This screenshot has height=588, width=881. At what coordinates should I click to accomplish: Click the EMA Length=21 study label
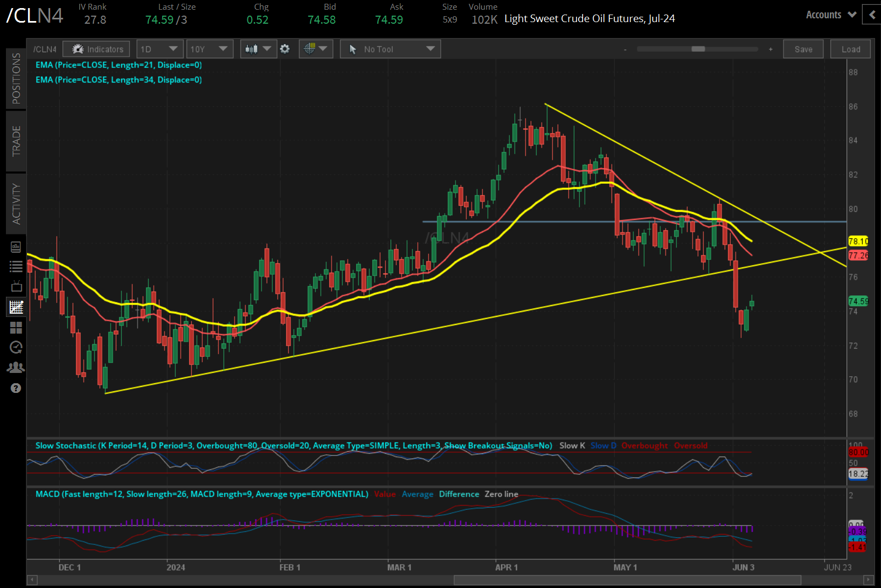pos(119,65)
